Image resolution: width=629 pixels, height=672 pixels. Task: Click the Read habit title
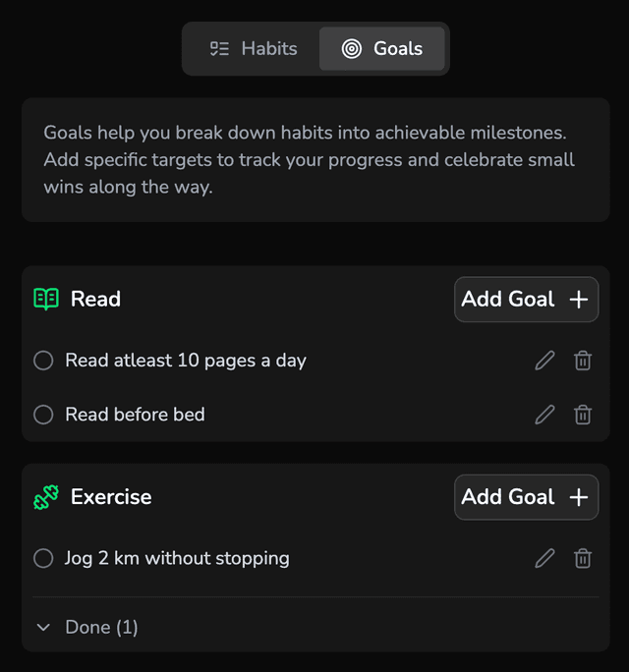tap(95, 299)
